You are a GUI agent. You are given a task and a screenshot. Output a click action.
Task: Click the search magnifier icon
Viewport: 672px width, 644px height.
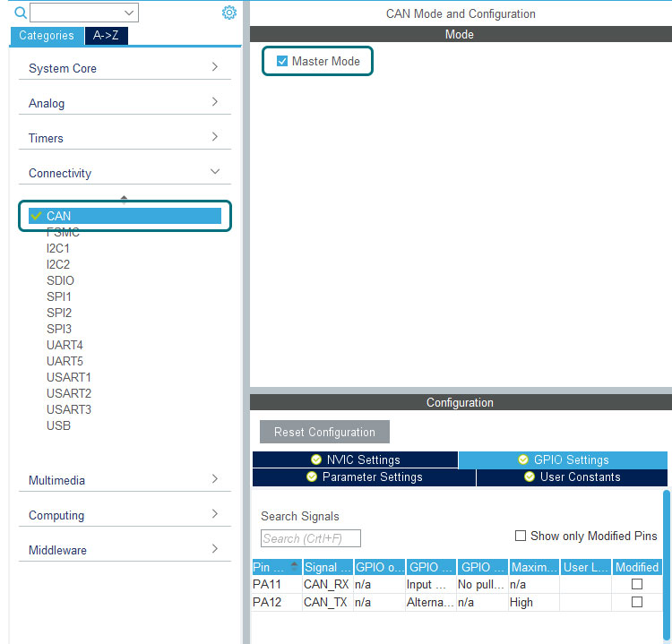(x=21, y=13)
